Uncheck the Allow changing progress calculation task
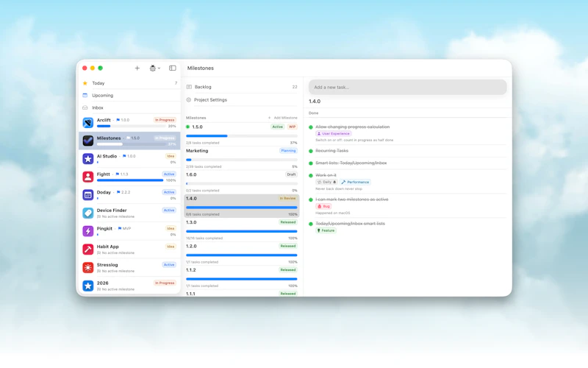The width and height of the screenshot is (588, 368). click(x=311, y=127)
